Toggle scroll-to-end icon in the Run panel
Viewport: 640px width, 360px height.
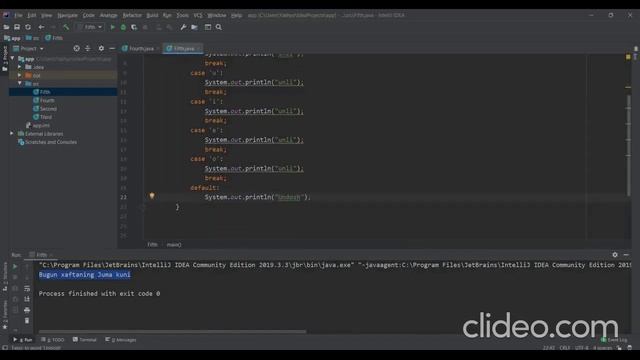pyautogui.click(x=27, y=299)
